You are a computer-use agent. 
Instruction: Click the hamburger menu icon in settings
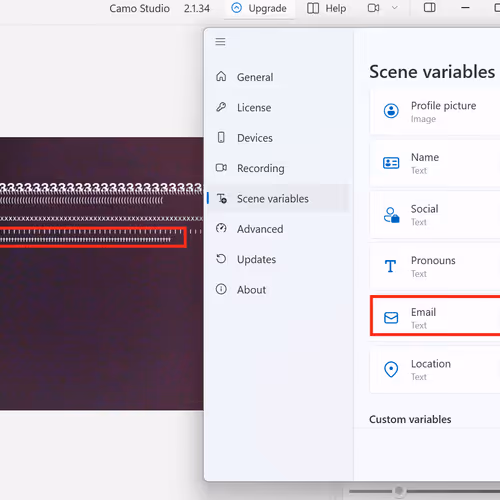(220, 42)
